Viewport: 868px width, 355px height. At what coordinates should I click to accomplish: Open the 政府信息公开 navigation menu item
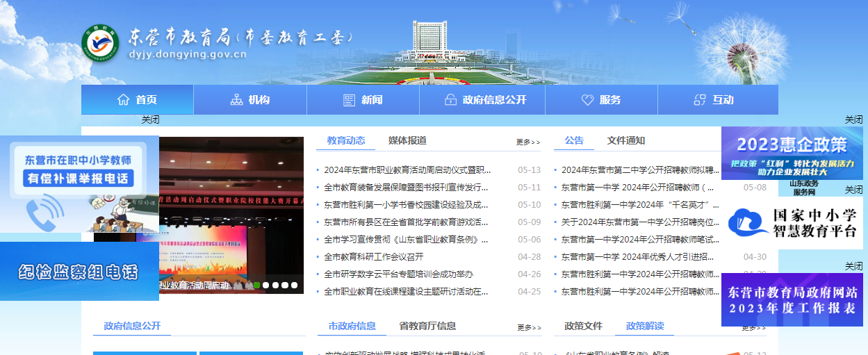482,100
